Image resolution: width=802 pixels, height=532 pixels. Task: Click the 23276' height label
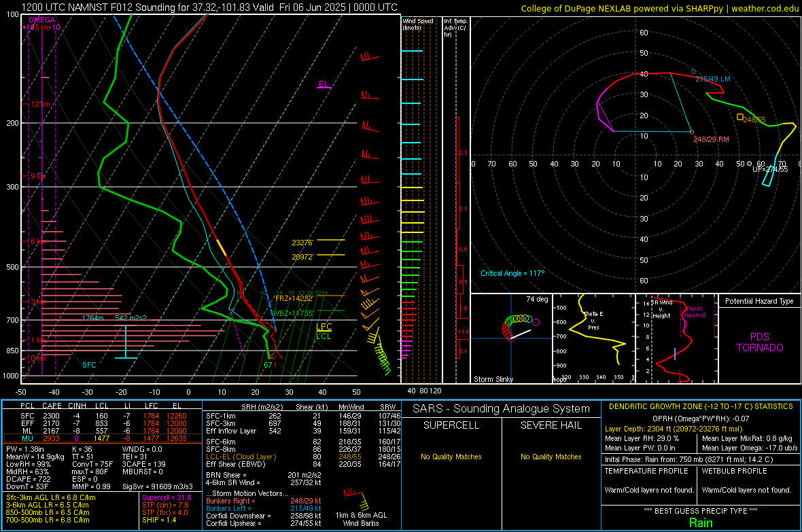(302, 243)
